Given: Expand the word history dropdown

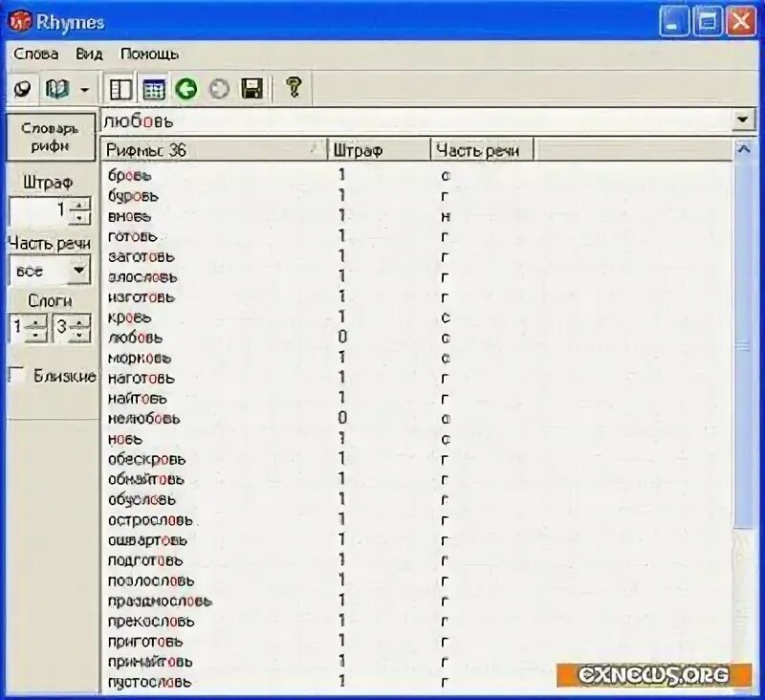Looking at the screenshot, I should 743,120.
